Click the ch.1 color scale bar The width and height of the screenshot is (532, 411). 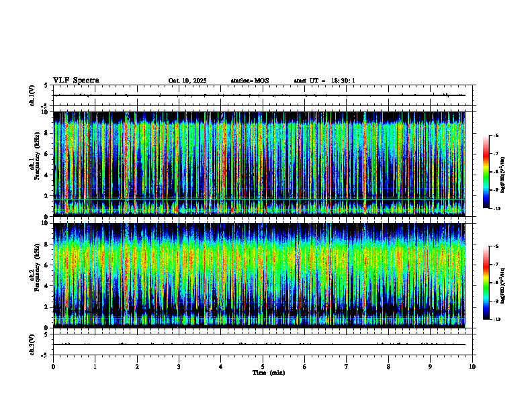tap(486, 172)
